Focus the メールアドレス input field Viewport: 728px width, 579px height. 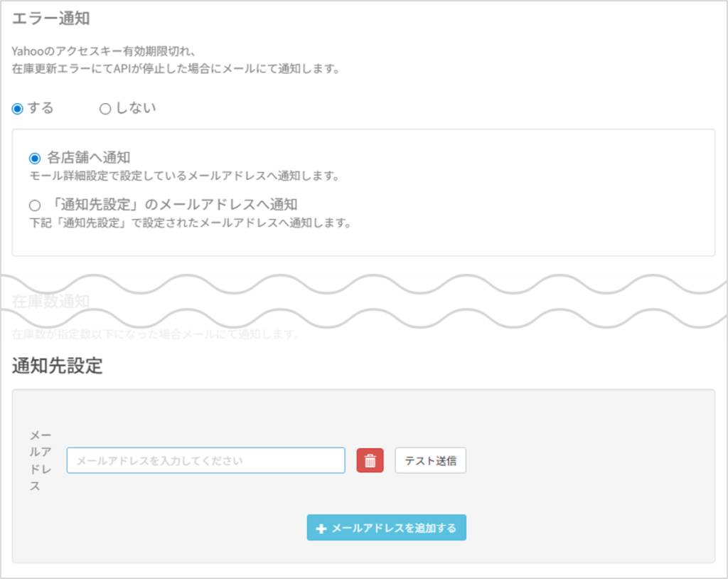(x=205, y=460)
